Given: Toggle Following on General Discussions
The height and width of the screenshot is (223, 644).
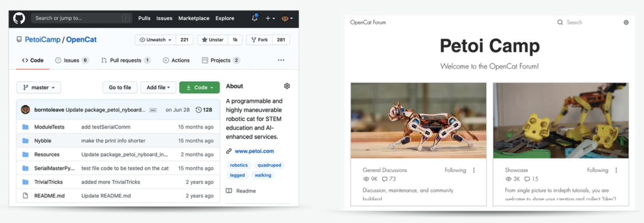Looking at the screenshot, I should click(x=455, y=170).
